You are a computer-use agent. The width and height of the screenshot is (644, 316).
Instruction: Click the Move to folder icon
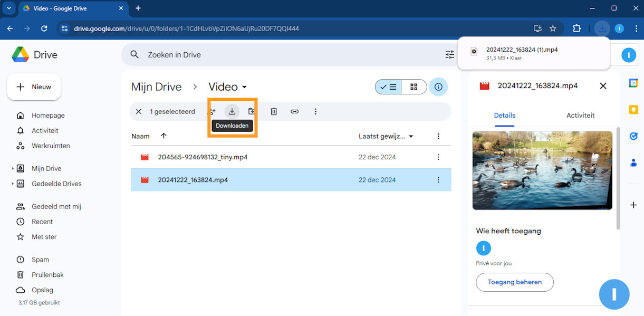pyautogui.click(x=252, y=111)
